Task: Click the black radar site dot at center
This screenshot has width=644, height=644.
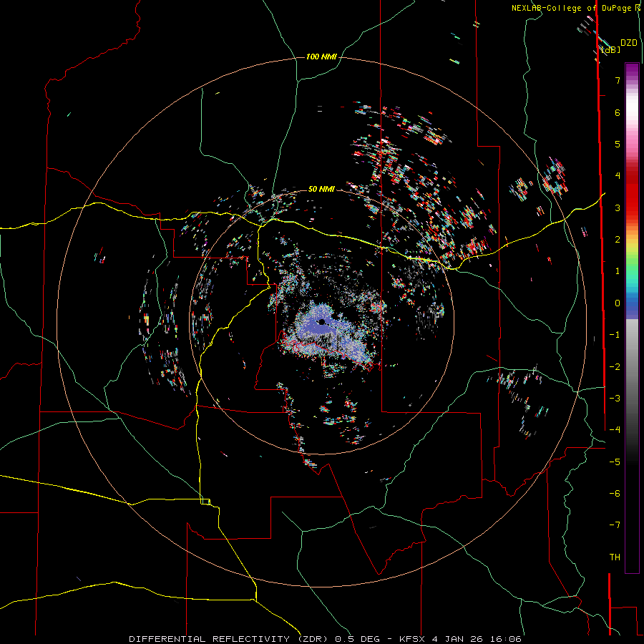Action: [x=321, y=321]
